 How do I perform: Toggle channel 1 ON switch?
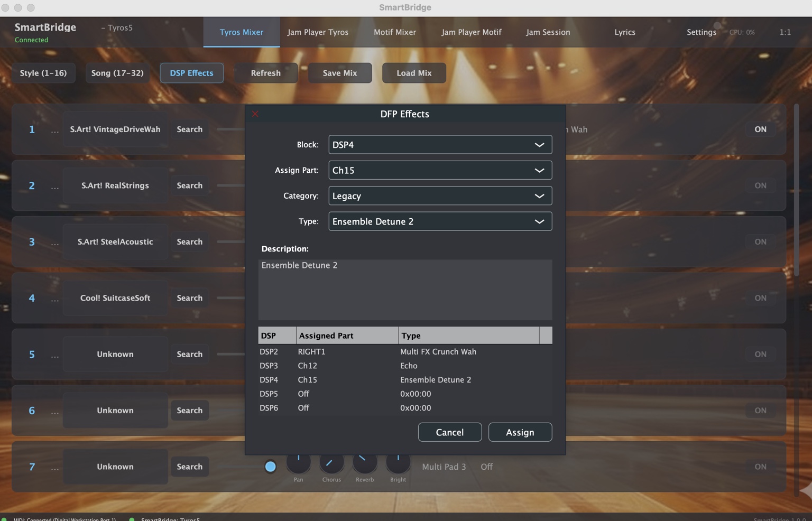[x=760, y=129]
